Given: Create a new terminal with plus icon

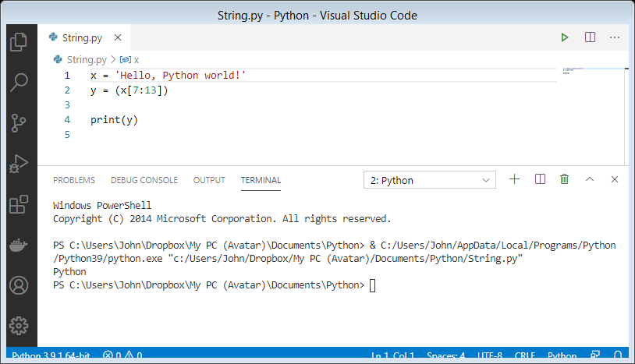Looking at the screenshot, I should click(514, 179).
